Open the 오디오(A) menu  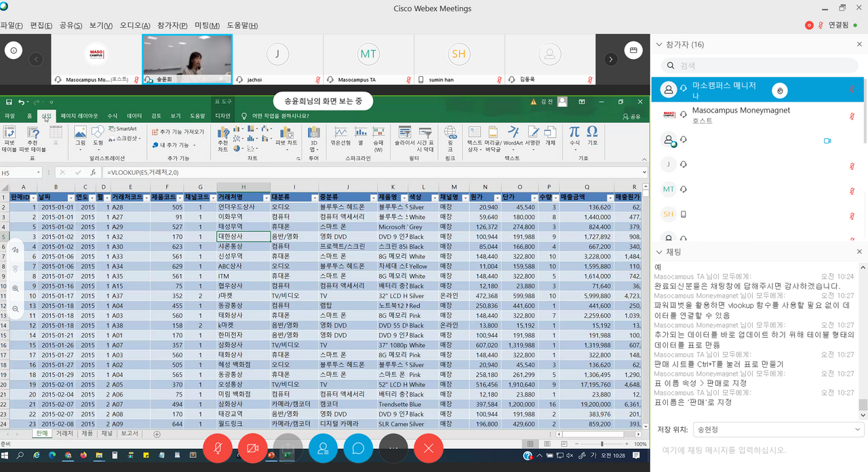tap(135, 26)
